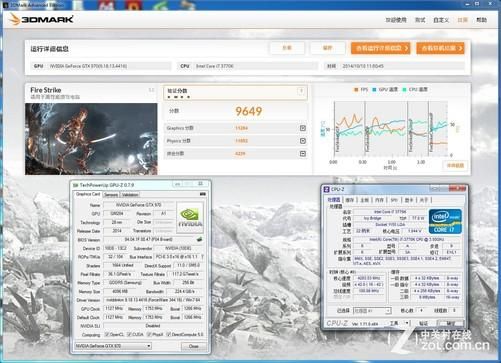Click the GPU info field in 3DMark header
501x363 pixels.
(102, 66)
